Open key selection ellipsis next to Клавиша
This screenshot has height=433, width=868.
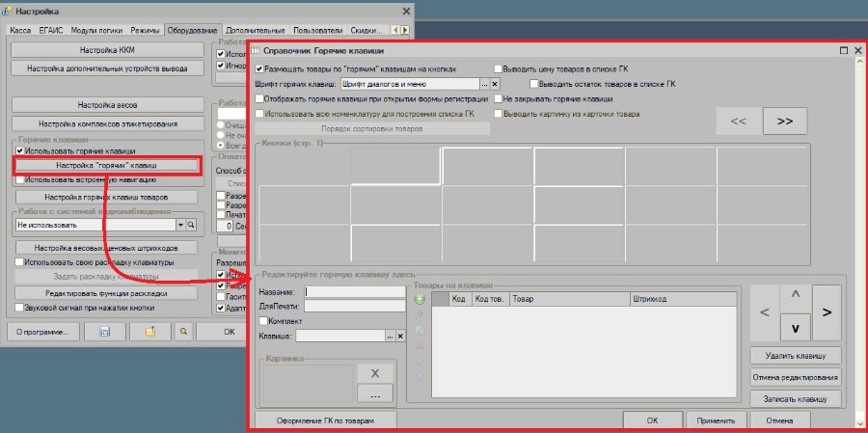coord(391,336)
